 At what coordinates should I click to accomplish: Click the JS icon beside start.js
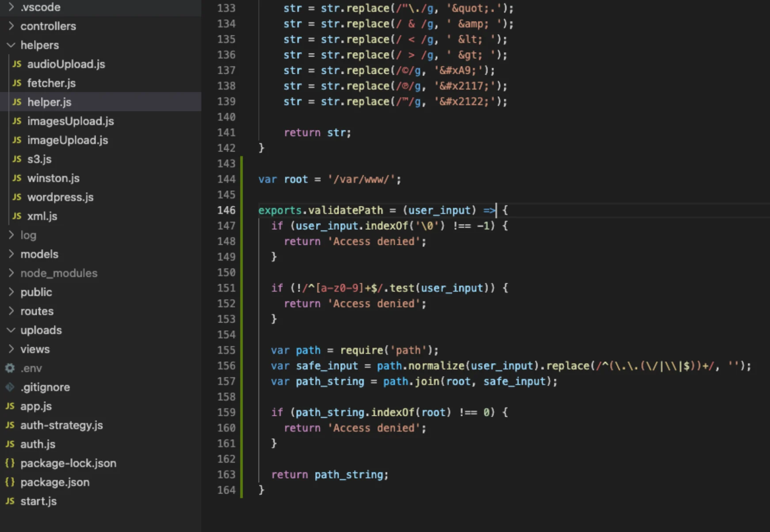[10, 501]
